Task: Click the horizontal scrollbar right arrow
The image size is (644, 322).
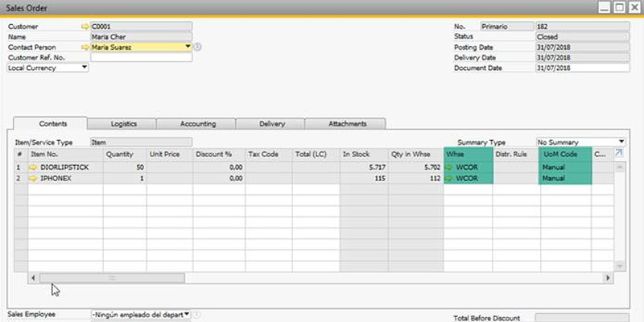Action: pyautogui.click(x=608, y=278)
